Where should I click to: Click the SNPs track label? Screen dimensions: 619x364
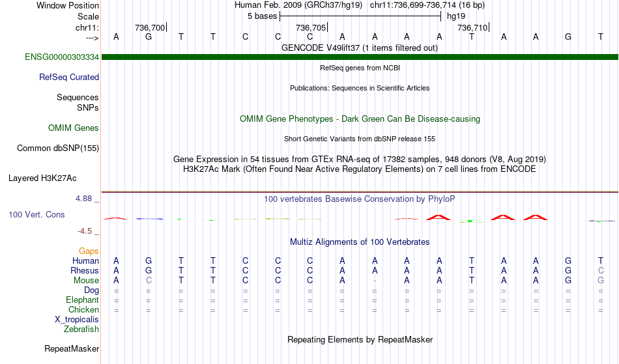[88, 107]
